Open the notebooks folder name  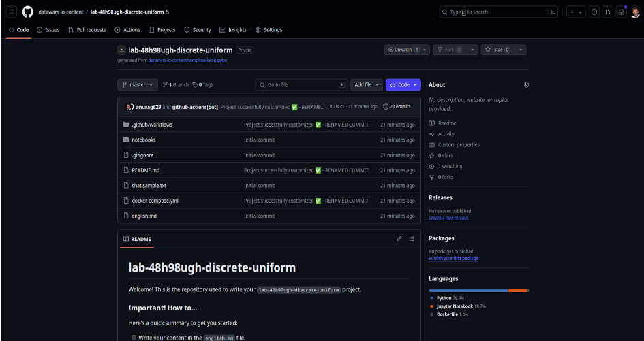(143, 140)
